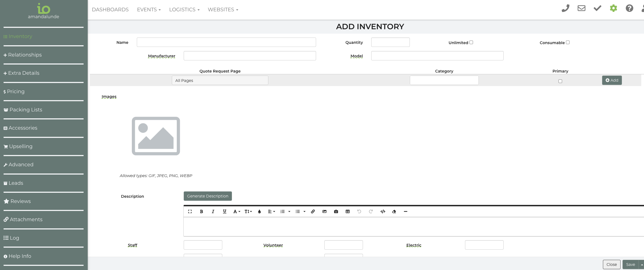Open the envelope mail icon
This screenshot has width=644, height=270.
581,9
